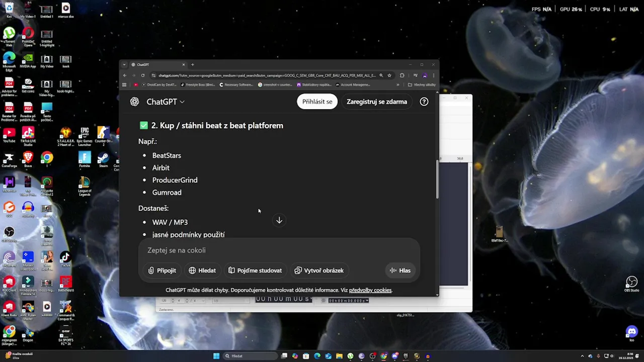Click Zaregistruj se zdarma button

tap(377, 102)
